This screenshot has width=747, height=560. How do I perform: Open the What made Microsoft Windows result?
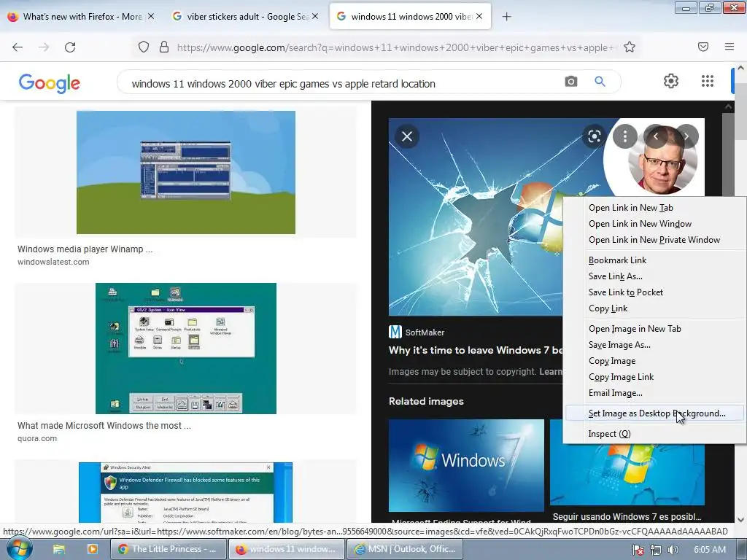(x=104, y=426)
